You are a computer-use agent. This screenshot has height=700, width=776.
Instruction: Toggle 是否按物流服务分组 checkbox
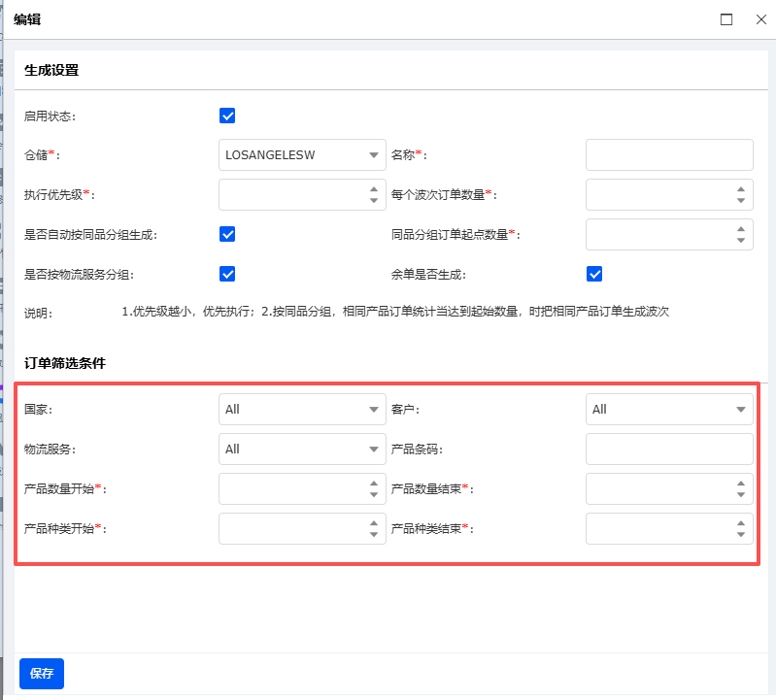click(227, 274)
